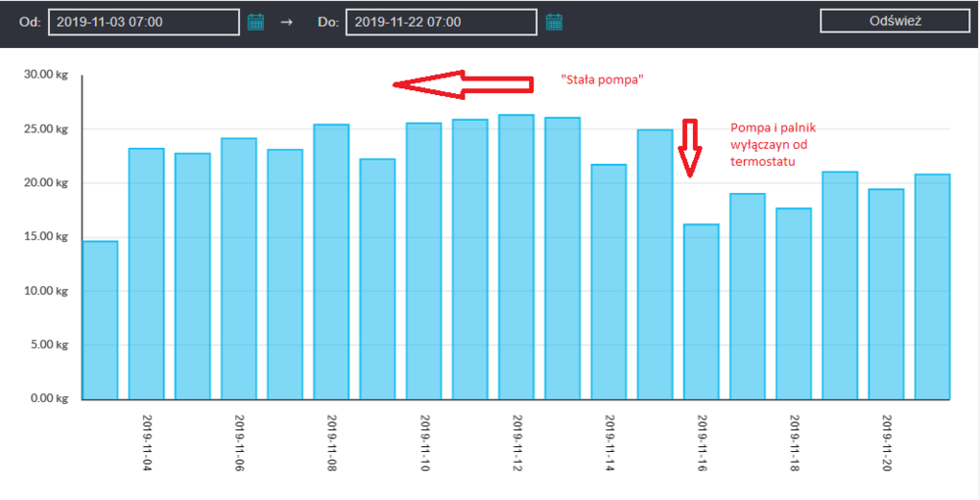Click the 2019-11-12 x-axis date label
Viewport: 980px width, 500px height.
click(x=516, y=444)
